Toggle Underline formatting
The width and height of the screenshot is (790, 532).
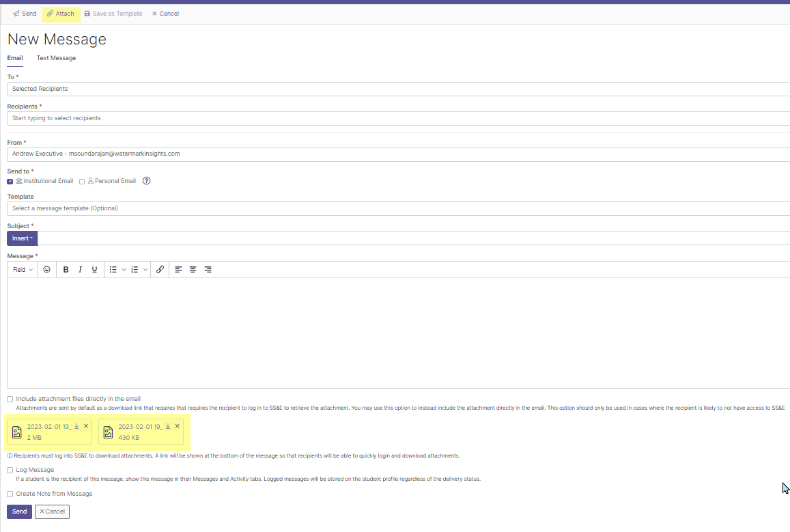point(94,270)
